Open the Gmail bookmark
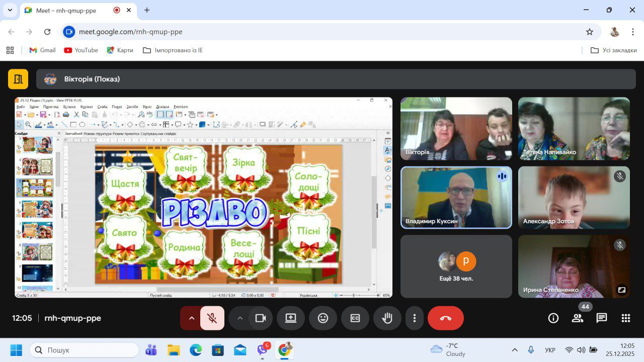Screen dimensions: 644x362 point(43,50)
